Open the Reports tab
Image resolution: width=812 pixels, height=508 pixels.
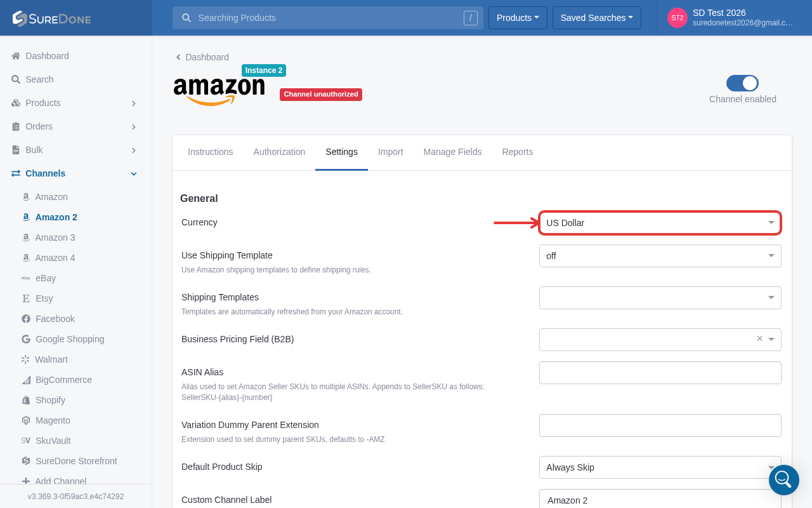(x=518, y=152)
